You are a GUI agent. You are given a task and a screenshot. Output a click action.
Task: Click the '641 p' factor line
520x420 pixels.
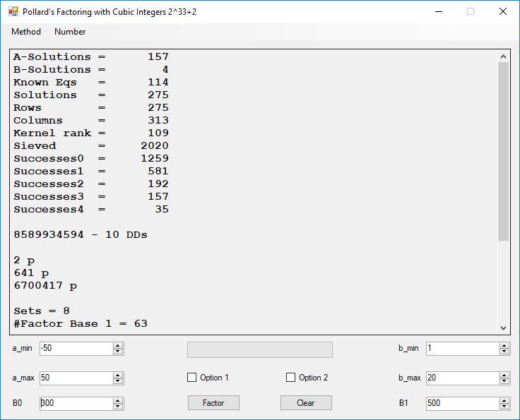pos(31,273)
